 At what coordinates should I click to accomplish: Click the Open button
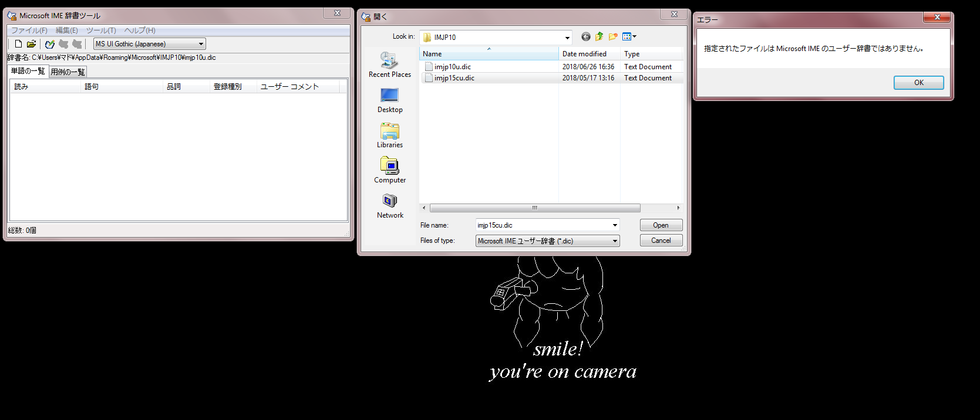[x=661, y=225]
